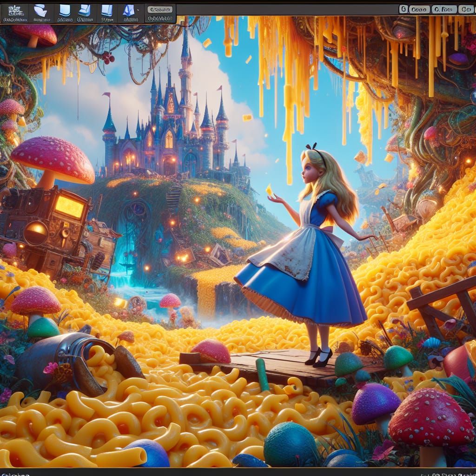Select the blue pyramid-shaped toolbar icon

tap(128, 11)
